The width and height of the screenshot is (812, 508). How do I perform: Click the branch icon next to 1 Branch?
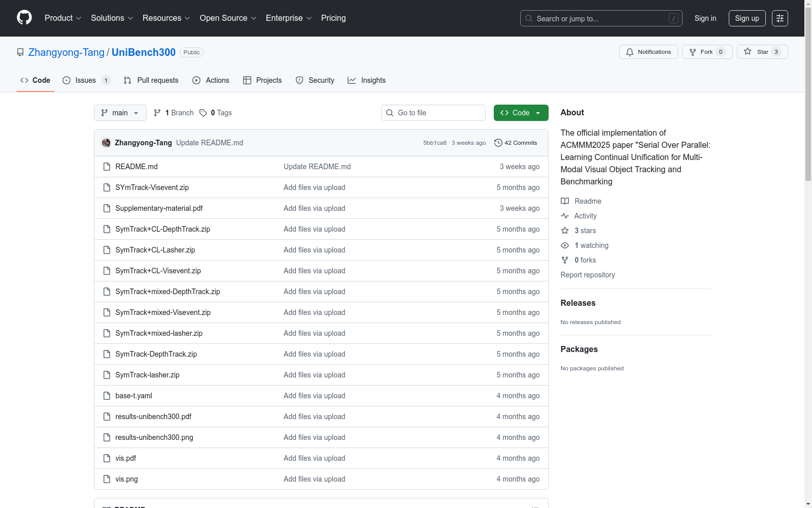pos(157,113)
